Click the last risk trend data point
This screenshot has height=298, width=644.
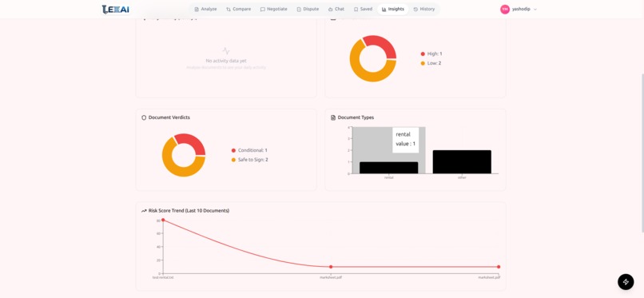click(x=499, y=267)
